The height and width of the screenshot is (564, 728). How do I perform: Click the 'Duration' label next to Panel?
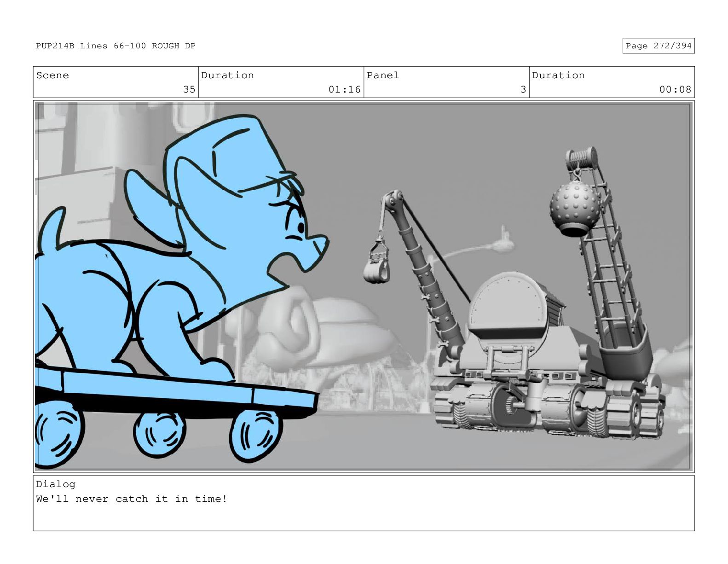pyautogui.click(x=558, y=75)
